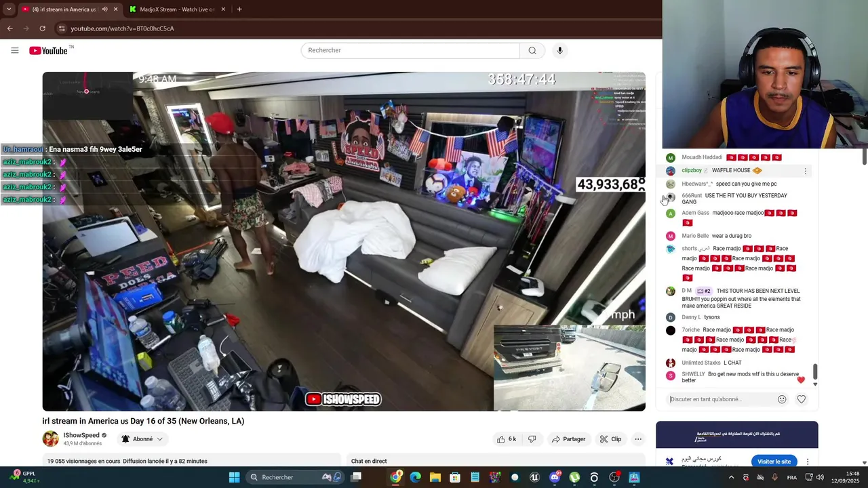Click the video title text
Viewport: 868px width, 488px height.
pyautogui.click(x=143, y=421)
